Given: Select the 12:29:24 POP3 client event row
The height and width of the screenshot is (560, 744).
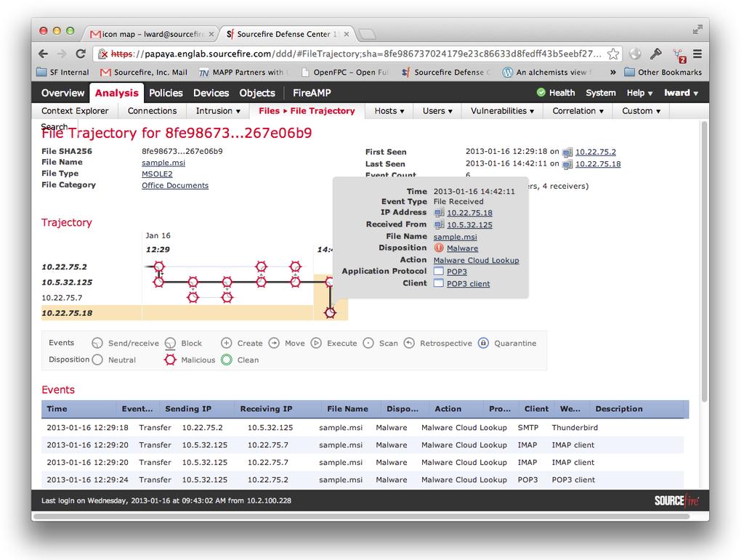Looking at the screenshot, I should (363, 480).
